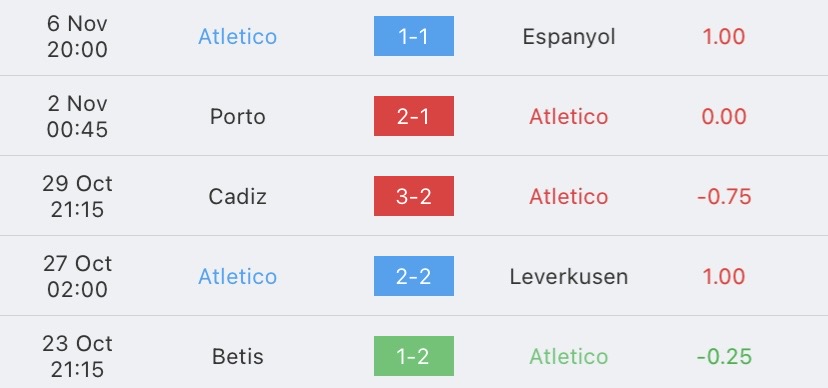Select red Atletico in the Cadiz row
Viewport: 828px width, 388px height.
pyautogui.click(x=569, y=197)
